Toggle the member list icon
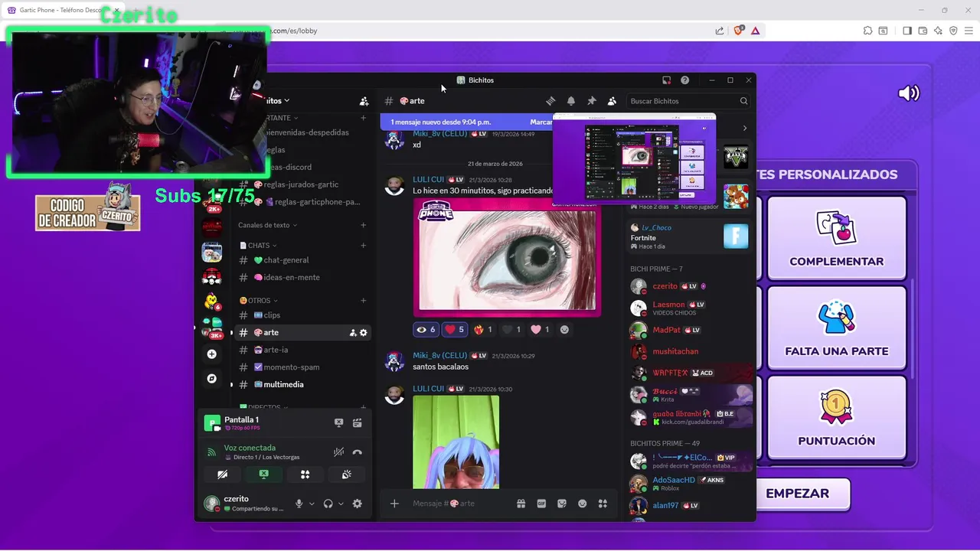This screenshot has width=980, height=551. coord(612,101)
